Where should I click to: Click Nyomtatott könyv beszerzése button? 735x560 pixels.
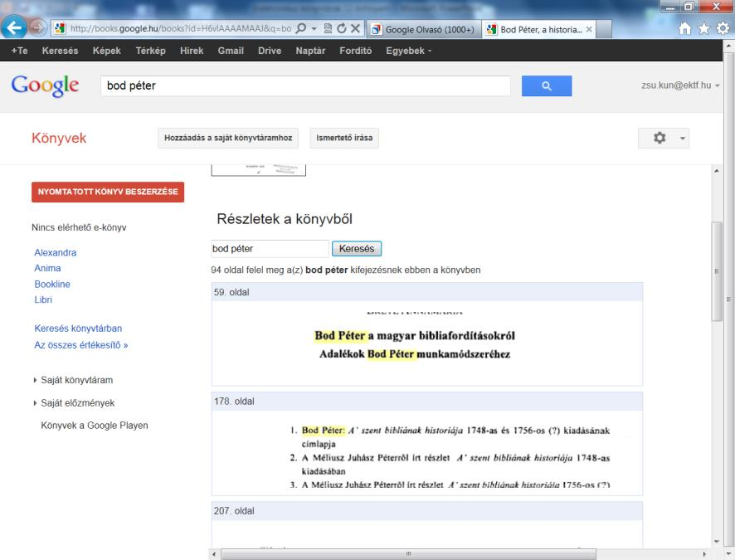(108, 192)
